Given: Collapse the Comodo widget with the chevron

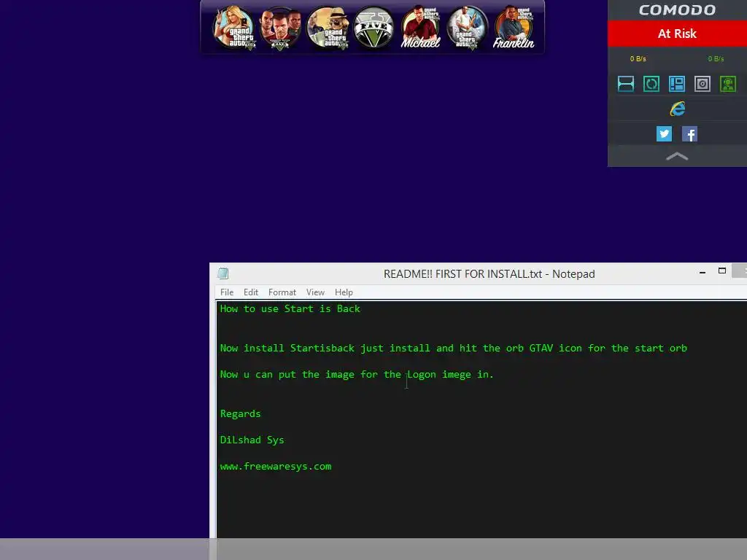Looking at the screenshot, I should coord(677,156).
